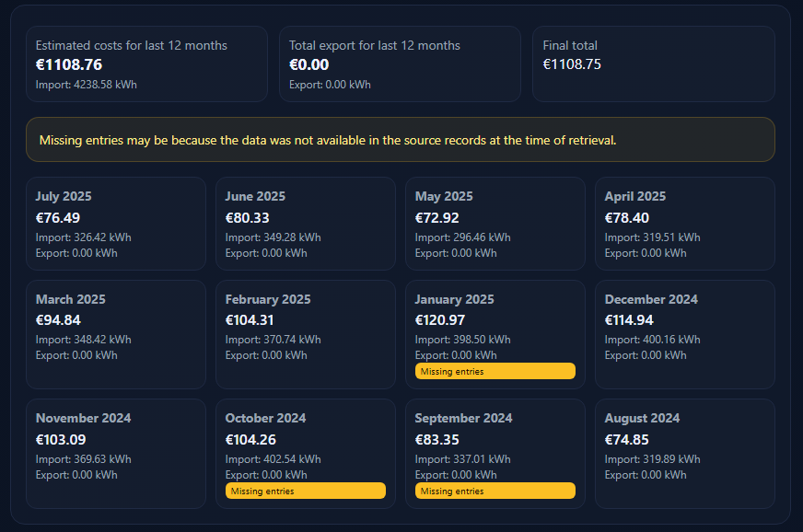803x532 pixels.
Task: Click the missing entries notice banner
Action: pos(400,140)
